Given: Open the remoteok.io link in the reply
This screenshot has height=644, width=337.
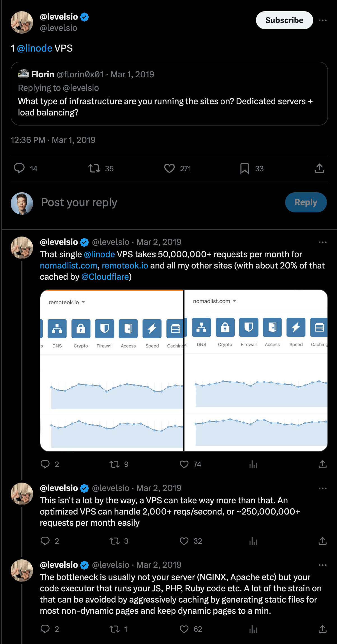Looking at the screenshot, I should [125, 266].
